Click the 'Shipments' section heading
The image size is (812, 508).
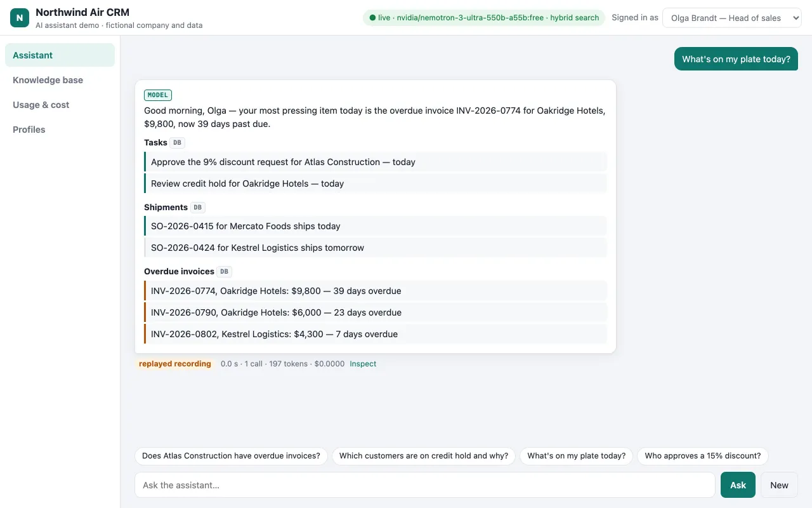pyautogui.click(x=166, y=208)
